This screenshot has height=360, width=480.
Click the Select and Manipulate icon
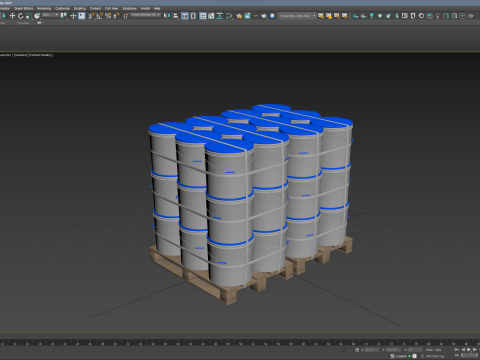coord(73,16)
